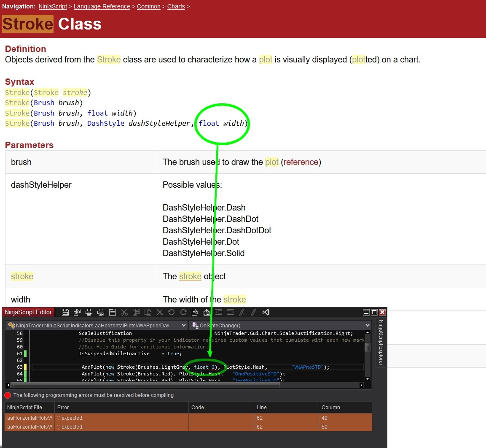Click the DashStyleHelper.DashDotDot value text
The width and height of the screenshot is (486, 448).
point(217,230)
